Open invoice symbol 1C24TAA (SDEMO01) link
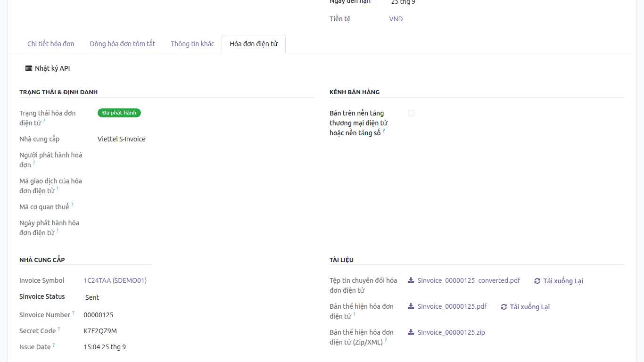This screenshot has height=362, width=644. click(115, 280)
